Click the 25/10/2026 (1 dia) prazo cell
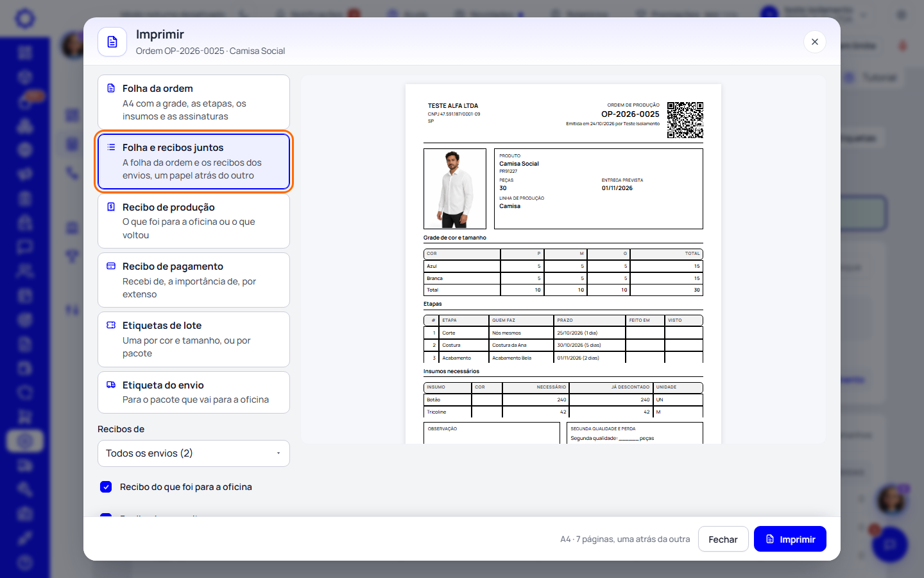The height and width of the screenshot is (578, 924). tap(589, 333)
